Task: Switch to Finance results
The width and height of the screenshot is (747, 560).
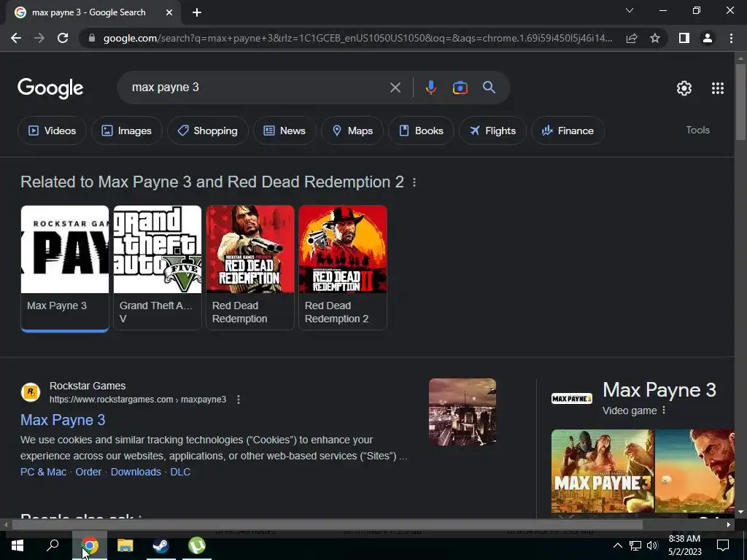Action: coord(568,131)
